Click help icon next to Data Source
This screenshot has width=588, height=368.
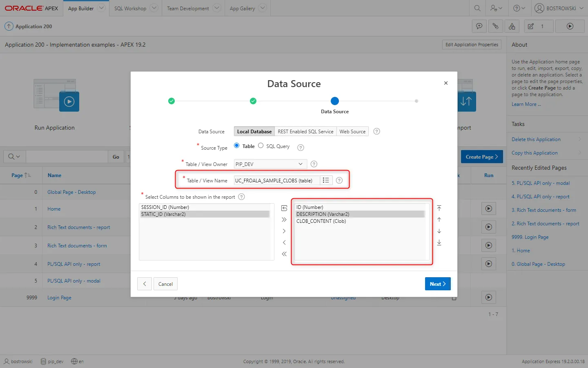376,131
